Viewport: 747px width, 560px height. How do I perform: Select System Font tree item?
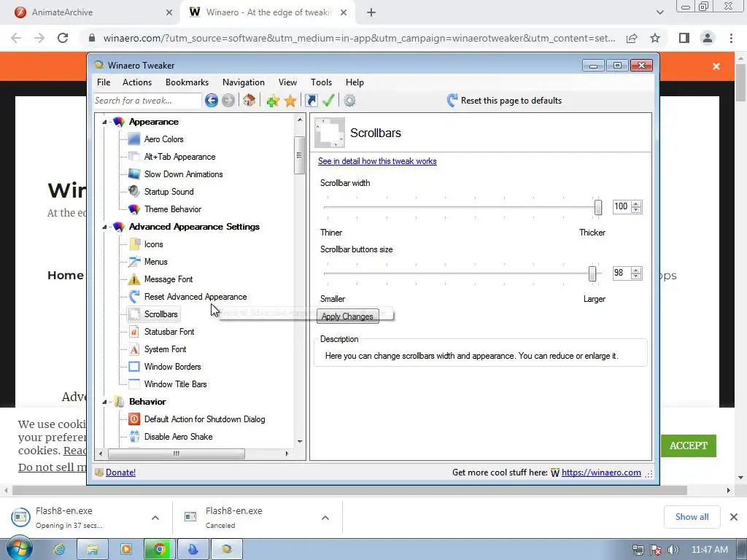[165, 349]
